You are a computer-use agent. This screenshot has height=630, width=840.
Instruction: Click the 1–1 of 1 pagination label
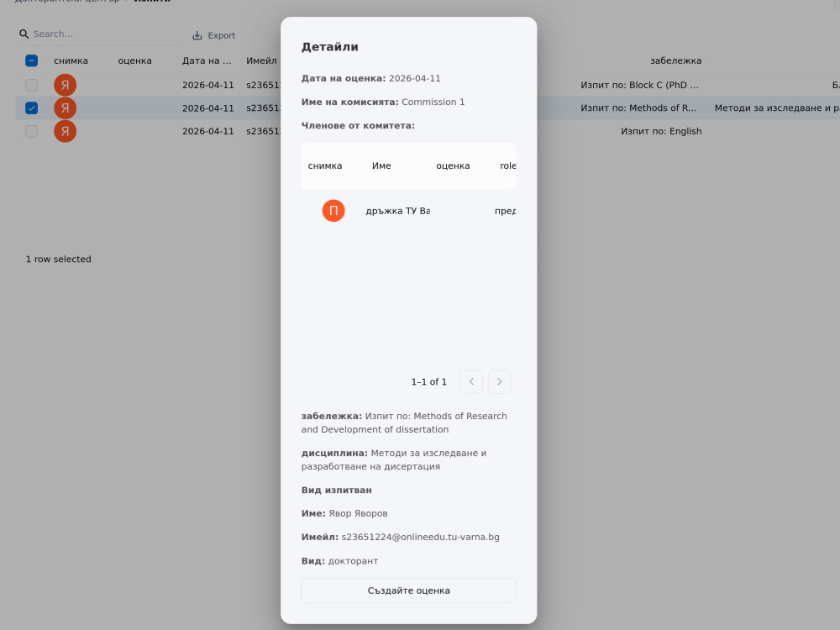point(428,381)
